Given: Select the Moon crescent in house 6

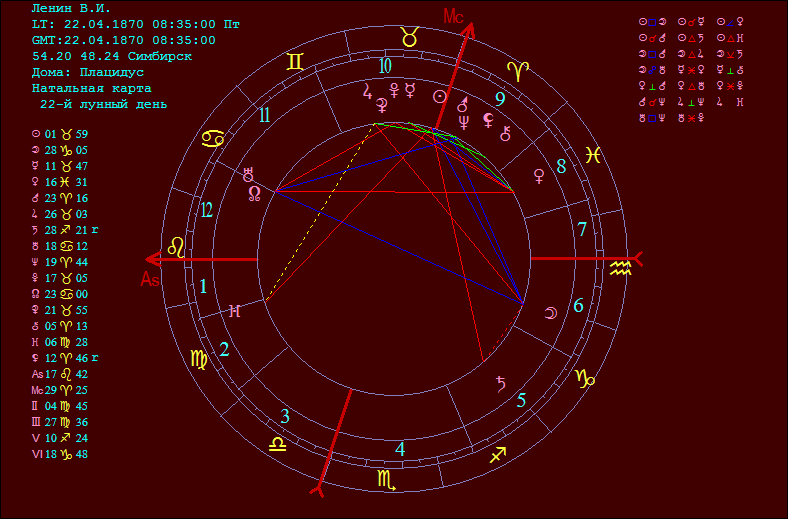Looking at the screenshot, I should (x=549, y=314).
